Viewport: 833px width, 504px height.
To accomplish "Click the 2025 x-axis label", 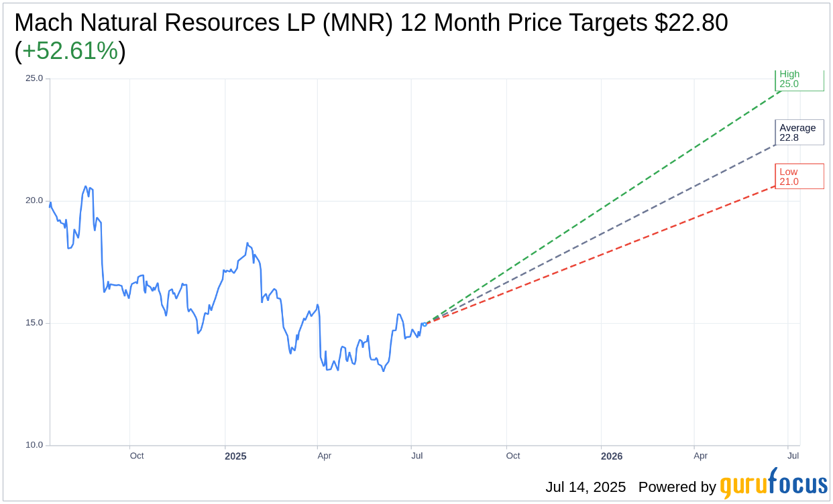I will point(235,456).
